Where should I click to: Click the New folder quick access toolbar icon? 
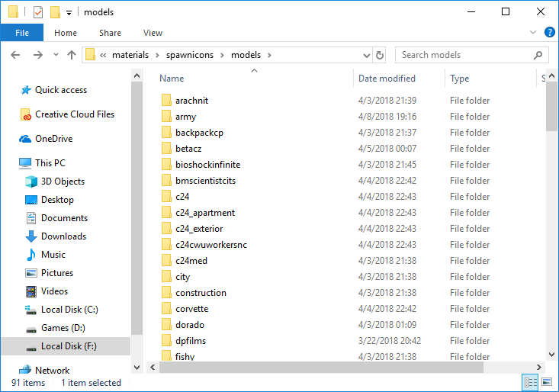point(55,12)
